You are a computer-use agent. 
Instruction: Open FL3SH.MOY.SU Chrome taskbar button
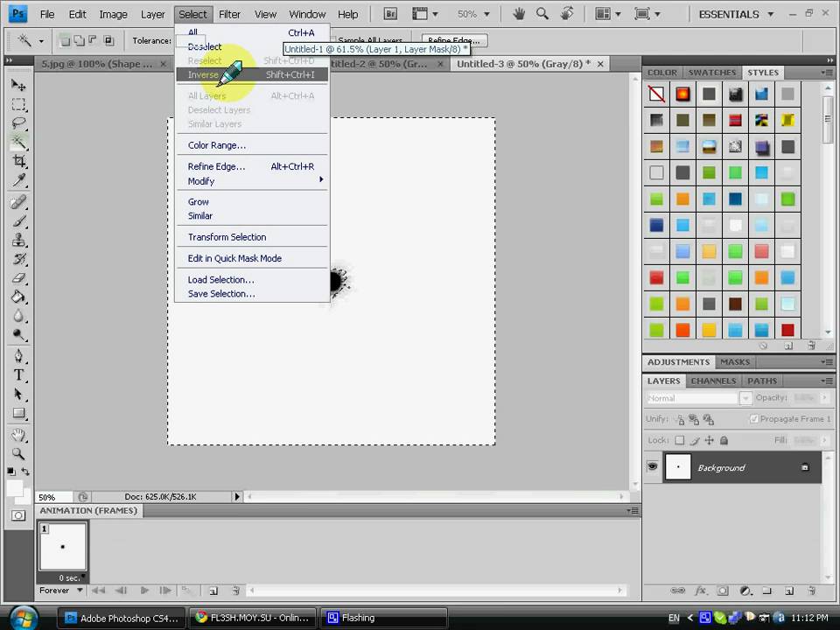click(x=253, y=618)
